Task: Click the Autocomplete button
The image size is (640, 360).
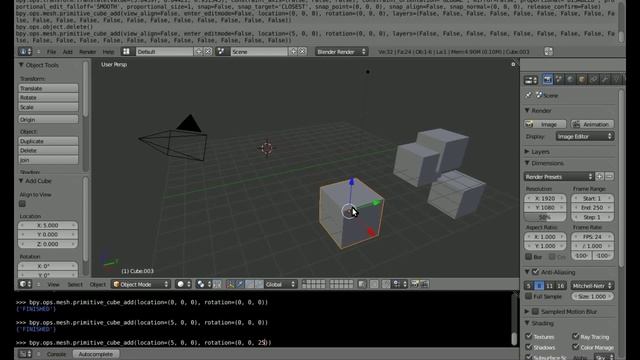Action: (96, 354)
